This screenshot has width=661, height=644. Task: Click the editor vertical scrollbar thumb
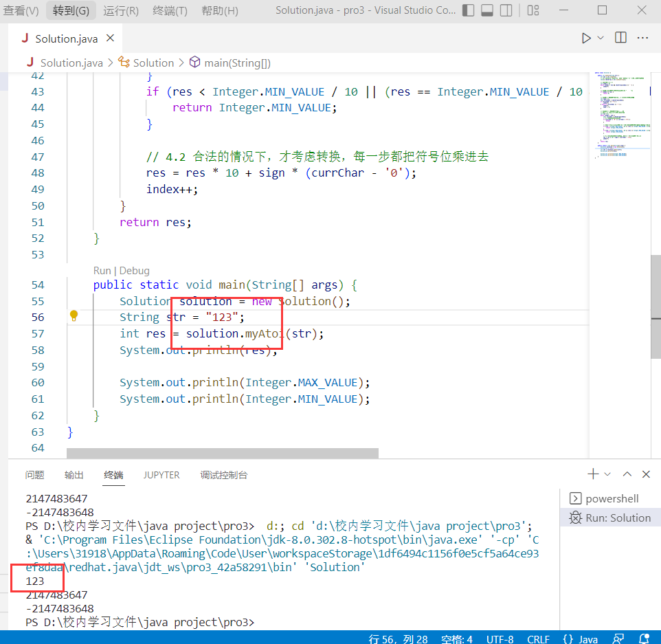[656, 307]
